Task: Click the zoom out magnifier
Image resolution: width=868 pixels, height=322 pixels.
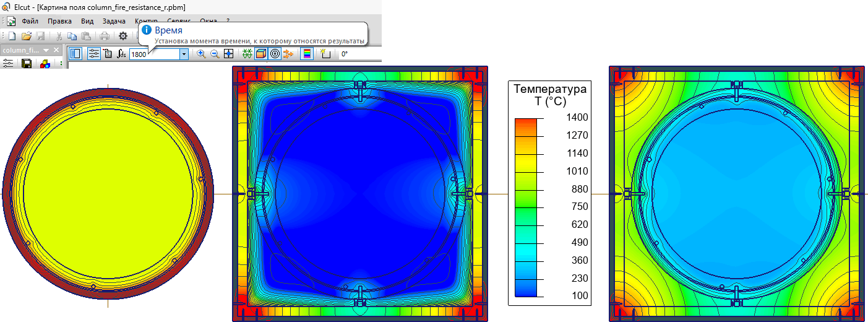Action: tap(215, 54)
